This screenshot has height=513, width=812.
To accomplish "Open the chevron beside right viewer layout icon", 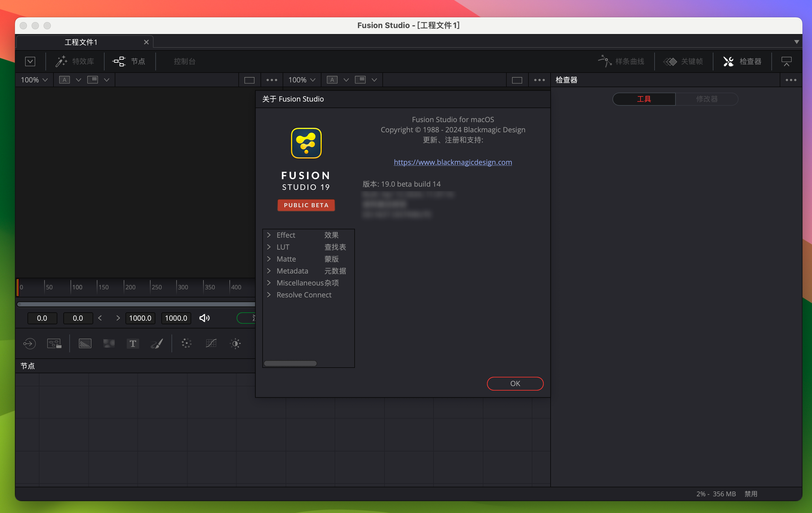I will (374, 80).
